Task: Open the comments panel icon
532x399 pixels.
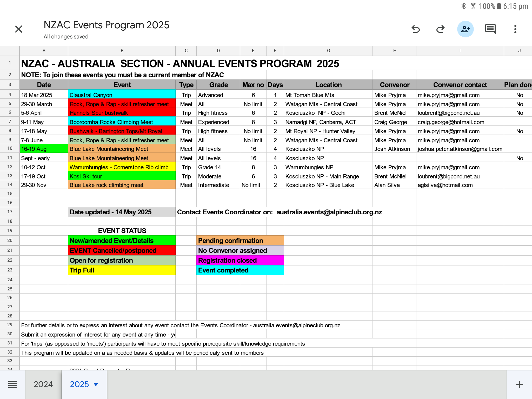Action: tap(490, 29)
